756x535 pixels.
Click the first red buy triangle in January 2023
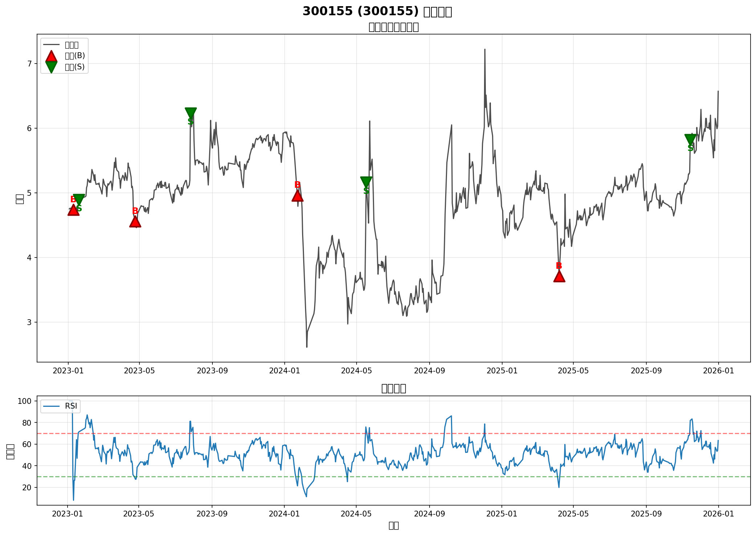pos(73,210)
